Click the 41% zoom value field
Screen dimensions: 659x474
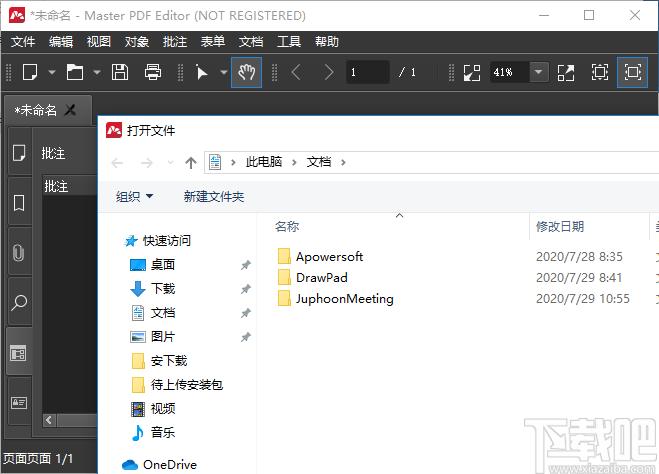tap(509, 72)
